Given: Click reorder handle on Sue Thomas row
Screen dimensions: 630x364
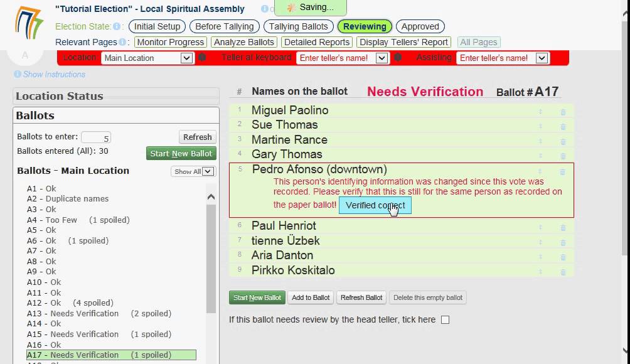Looking at the screenshot, I should 540,127.
